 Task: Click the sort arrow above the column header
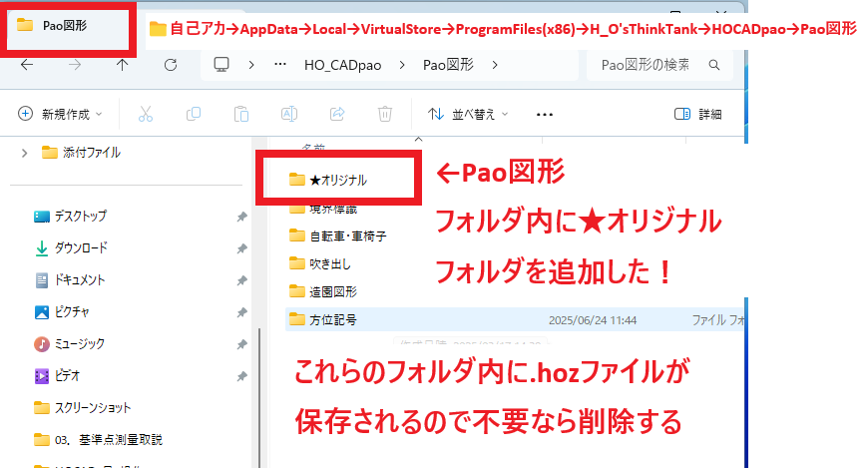[x=418, y=139]
